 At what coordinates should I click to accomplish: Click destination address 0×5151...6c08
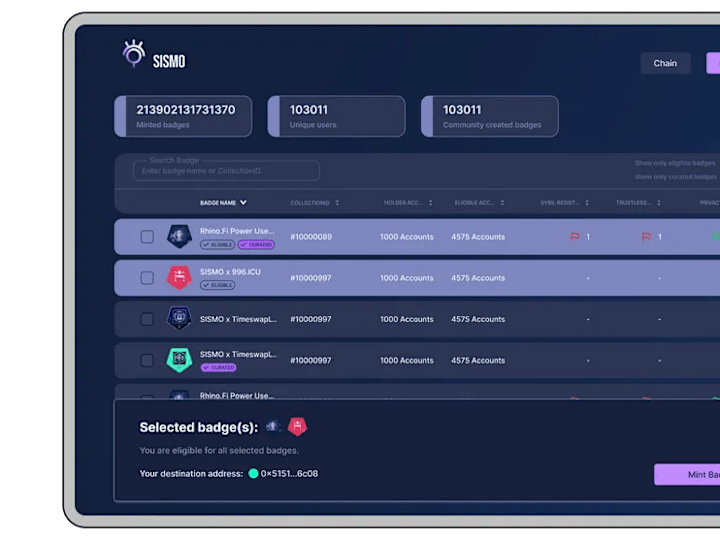coord(289,473)
